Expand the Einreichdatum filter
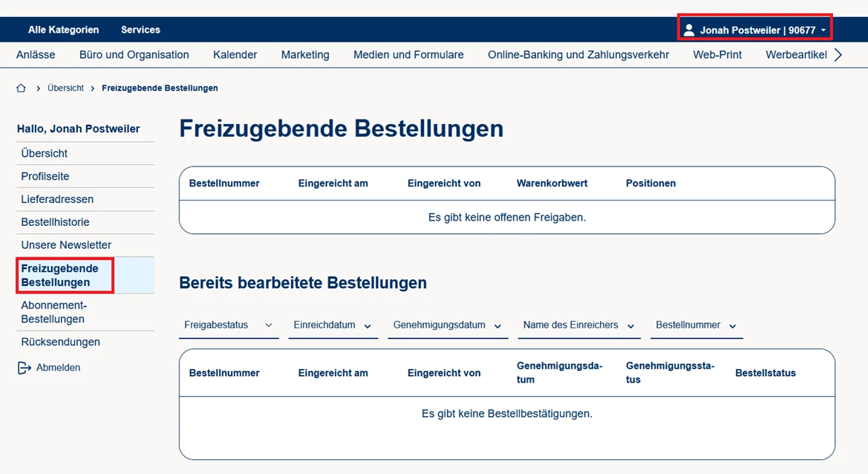This screenshot has height=474, width=868. point(333,325)
